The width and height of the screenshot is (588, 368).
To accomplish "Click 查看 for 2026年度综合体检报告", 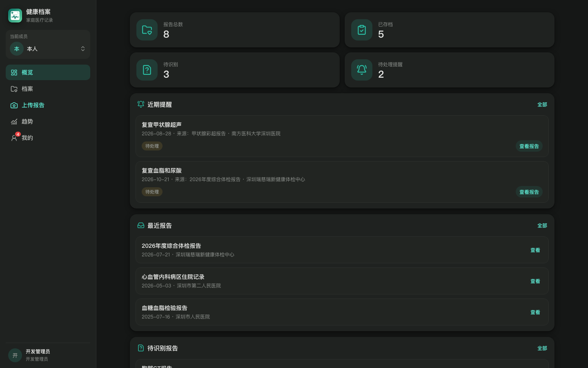I will (x=535, y=250).
